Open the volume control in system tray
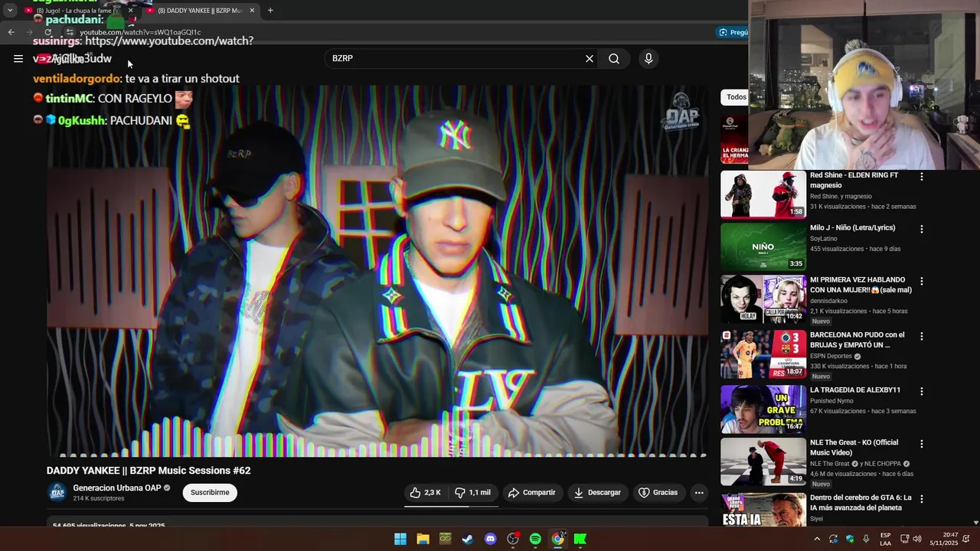This screenshot has width=980, height=551. pos(917,539)
